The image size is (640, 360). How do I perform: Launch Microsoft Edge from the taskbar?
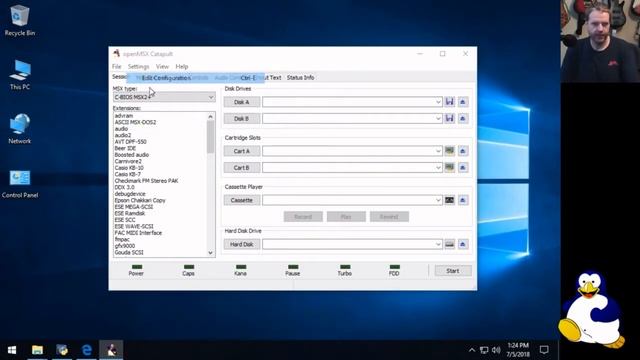87,350
